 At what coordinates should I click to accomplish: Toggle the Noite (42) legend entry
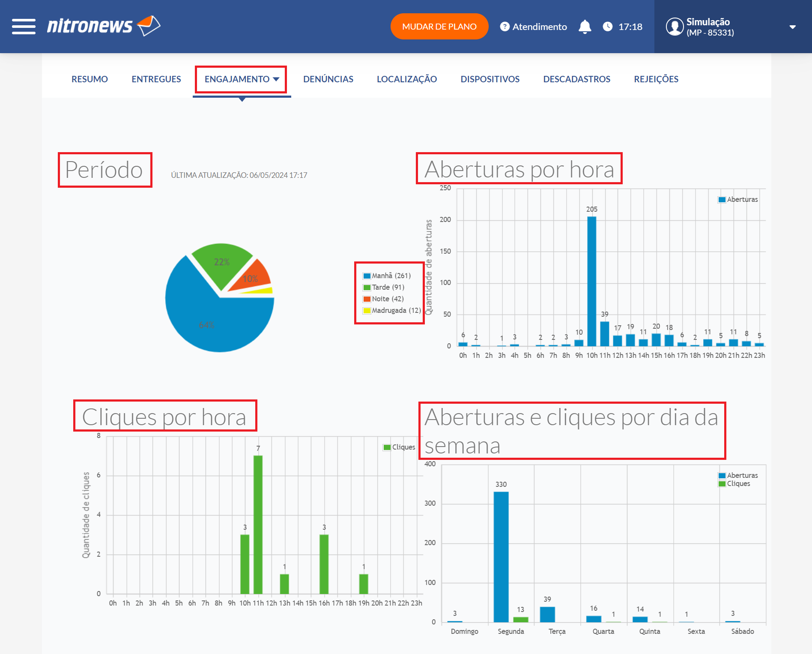click(383, 299)
